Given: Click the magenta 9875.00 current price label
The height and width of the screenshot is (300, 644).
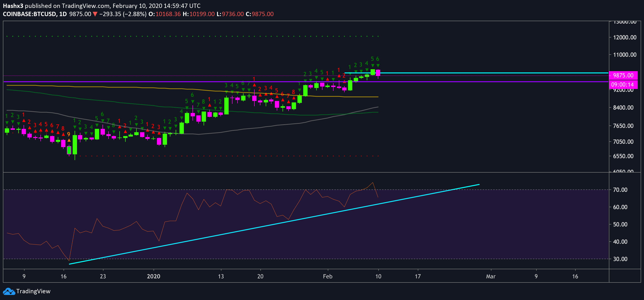Looking at the screenshot, I should [623, 75].
